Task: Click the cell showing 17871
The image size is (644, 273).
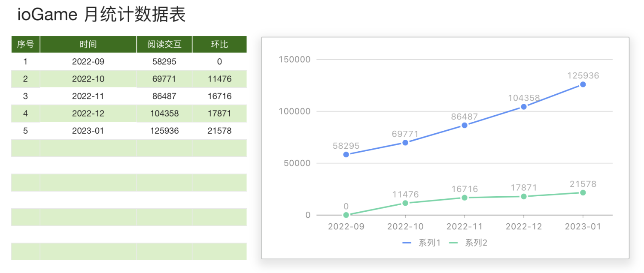Action: (x=219, y=114)
